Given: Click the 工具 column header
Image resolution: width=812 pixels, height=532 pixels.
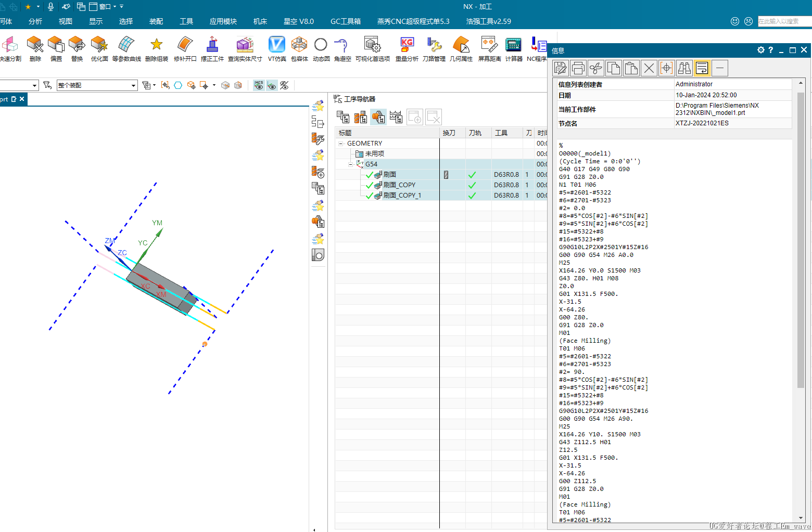Looking at the screenshot, I should (x=507, y=133).
